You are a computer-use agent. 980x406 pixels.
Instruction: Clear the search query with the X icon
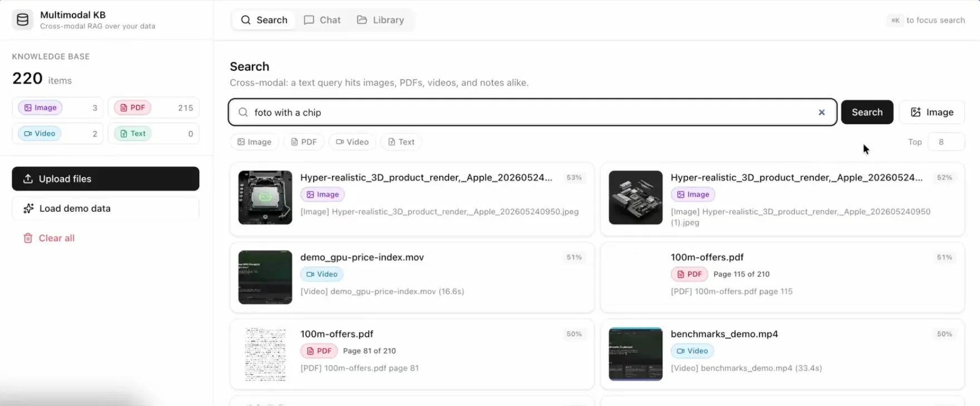(x=821, y=112)
